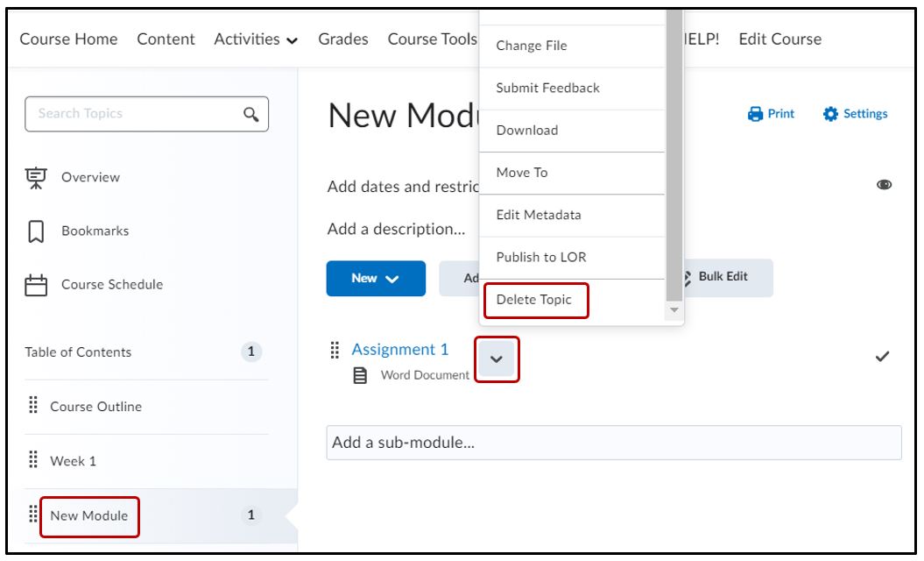Click the Word Document file icon
Image resolution: width=924 pixels, height=561 pixels.
[x=361, y=375]
